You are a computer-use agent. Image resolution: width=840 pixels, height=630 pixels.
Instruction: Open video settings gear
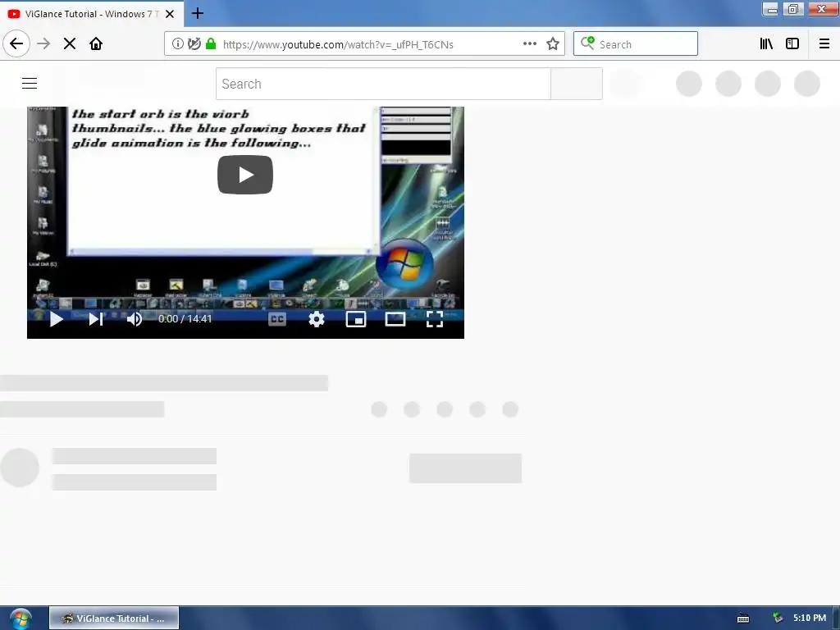click(x=317, y=319)
